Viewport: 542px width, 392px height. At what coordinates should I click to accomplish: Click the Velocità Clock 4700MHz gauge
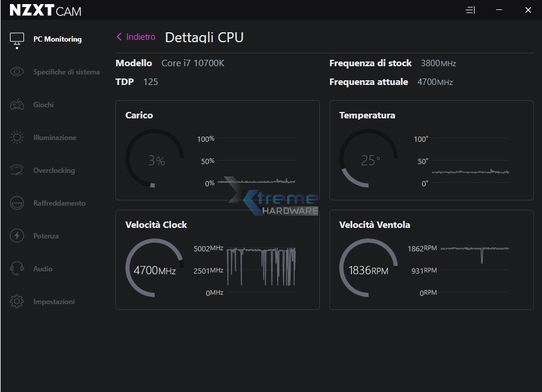pyautogui.click(x=155, y=270)
